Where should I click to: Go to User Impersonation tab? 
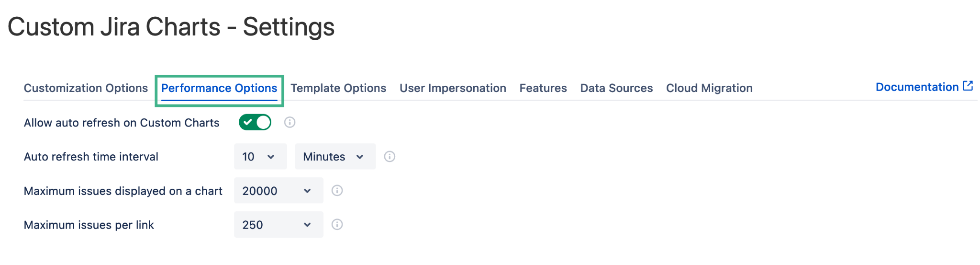tap(453, 88)
